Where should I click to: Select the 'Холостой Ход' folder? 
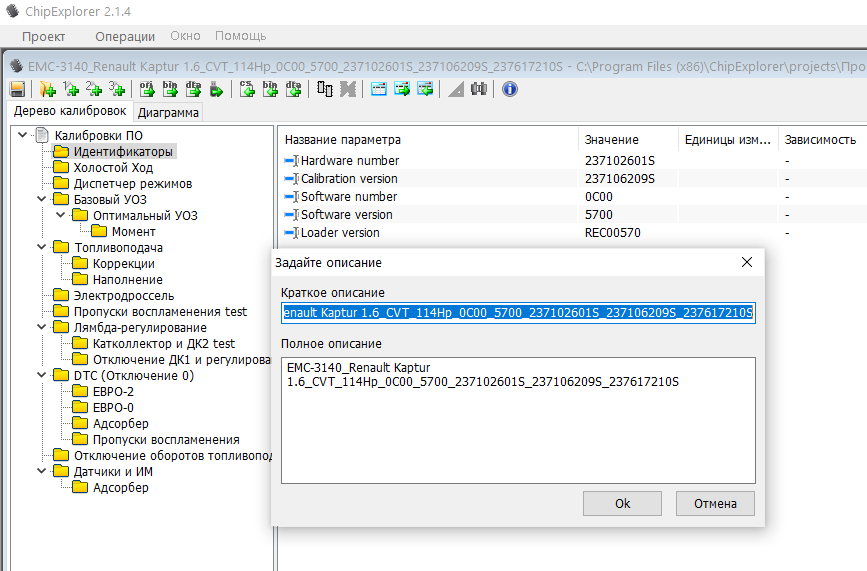113,168
